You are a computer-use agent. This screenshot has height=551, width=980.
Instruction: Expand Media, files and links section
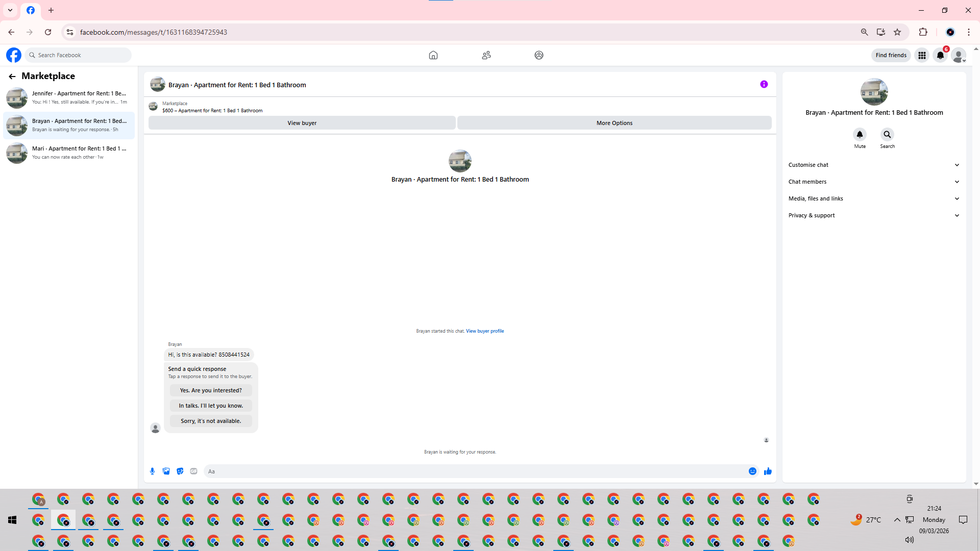pos(874,198)
